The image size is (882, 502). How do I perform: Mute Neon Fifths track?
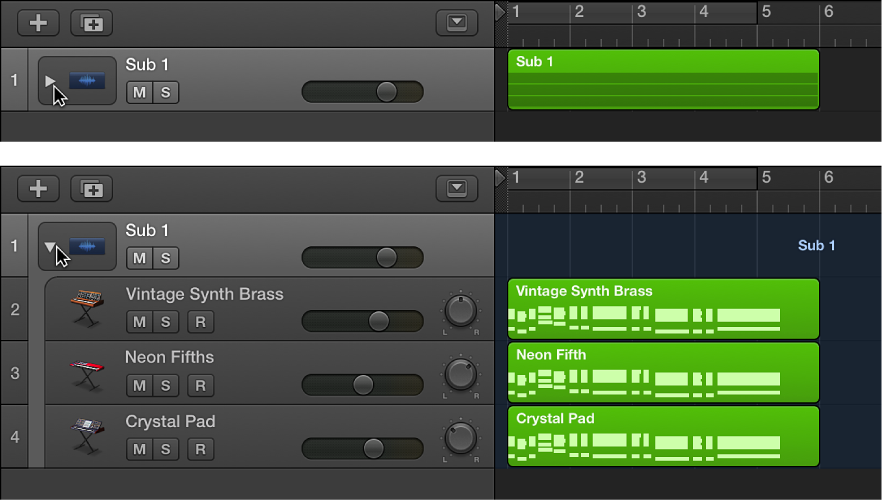click(x=140, y=386)
